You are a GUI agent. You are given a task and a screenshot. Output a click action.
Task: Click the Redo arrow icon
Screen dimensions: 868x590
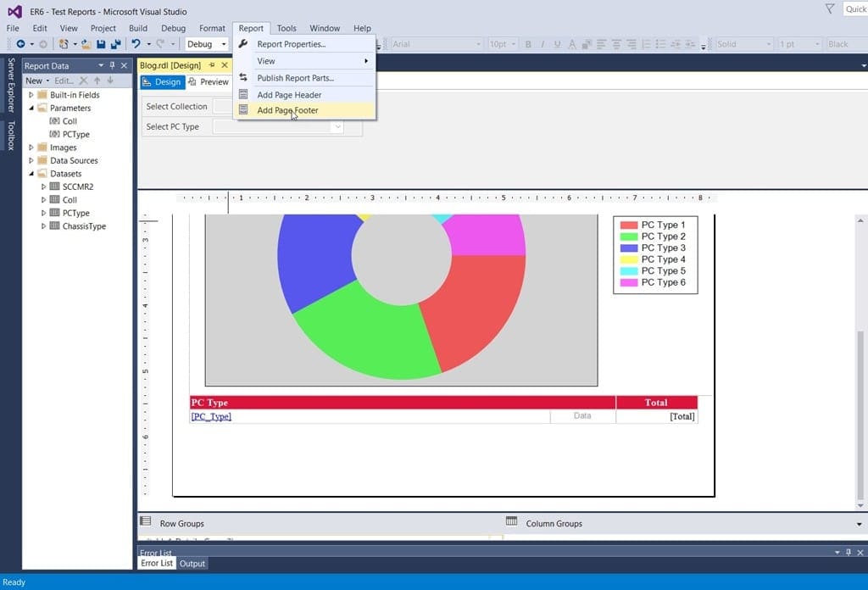pos(160,44)
